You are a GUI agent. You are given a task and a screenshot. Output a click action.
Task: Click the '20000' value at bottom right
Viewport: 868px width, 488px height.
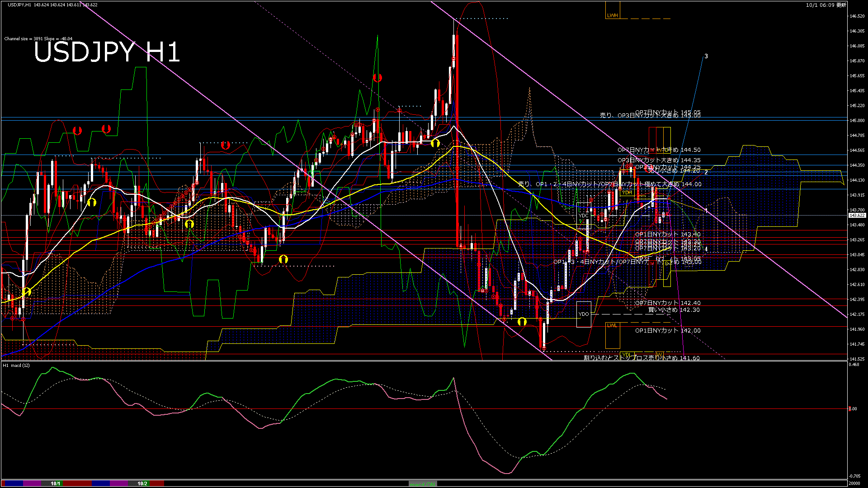854,483
